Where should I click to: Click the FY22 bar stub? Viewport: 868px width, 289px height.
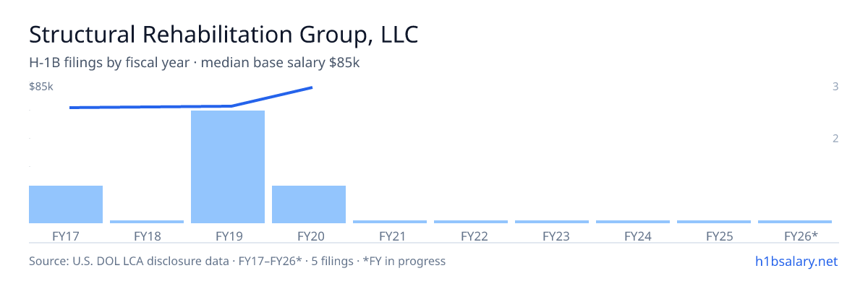[471, 222]
